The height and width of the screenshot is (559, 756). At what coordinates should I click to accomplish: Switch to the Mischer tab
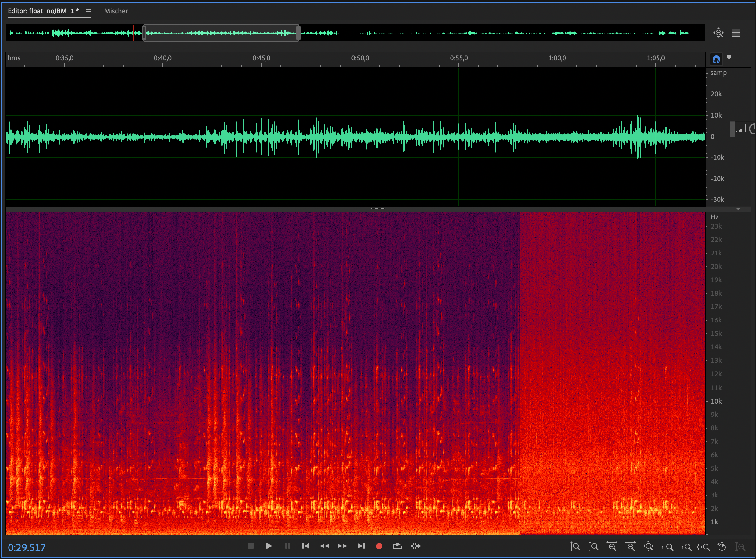tap(116, 11)
